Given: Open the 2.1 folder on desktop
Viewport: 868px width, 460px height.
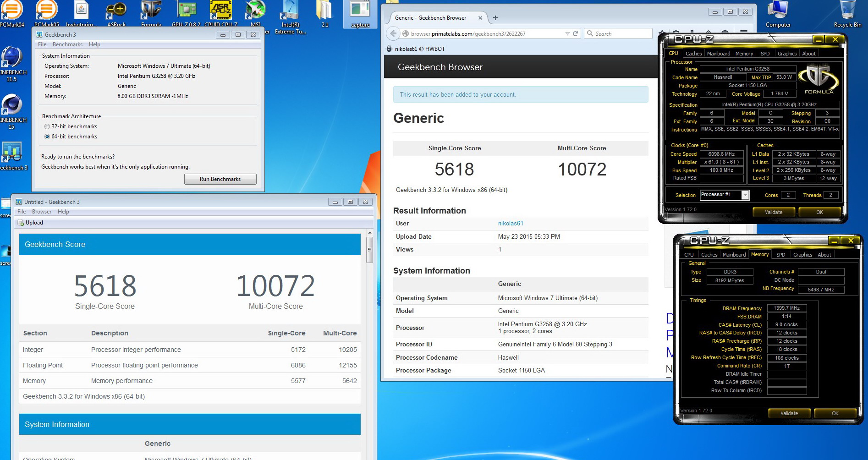Looking at the screenshot, I should click(324, 14).
